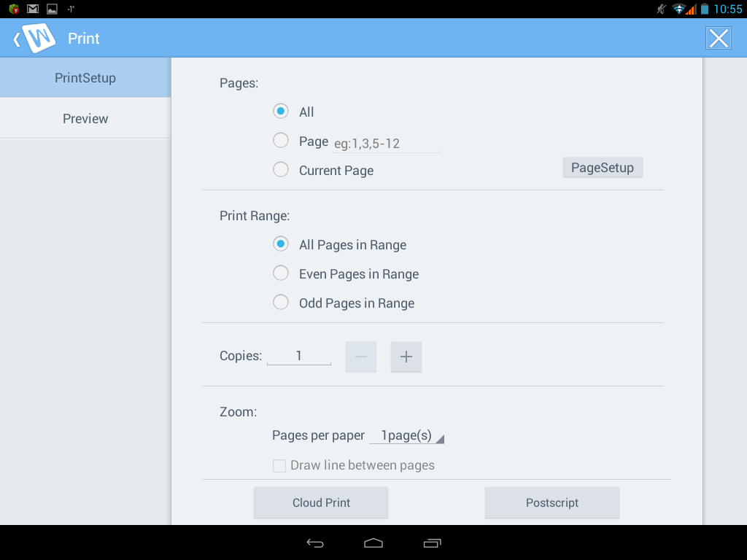
Task: Select the PrintSetup tab
Action: click(x=85, y=78)
